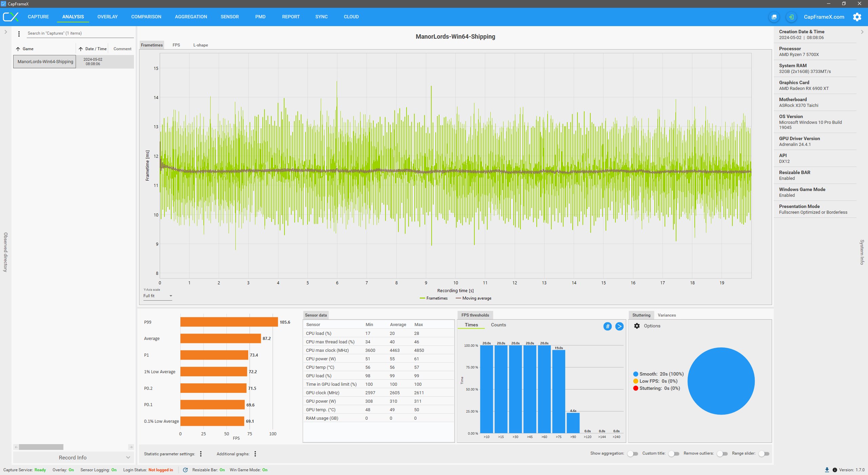Click the captures search field
Screen dimensions: 868x475
pos(80,33)
